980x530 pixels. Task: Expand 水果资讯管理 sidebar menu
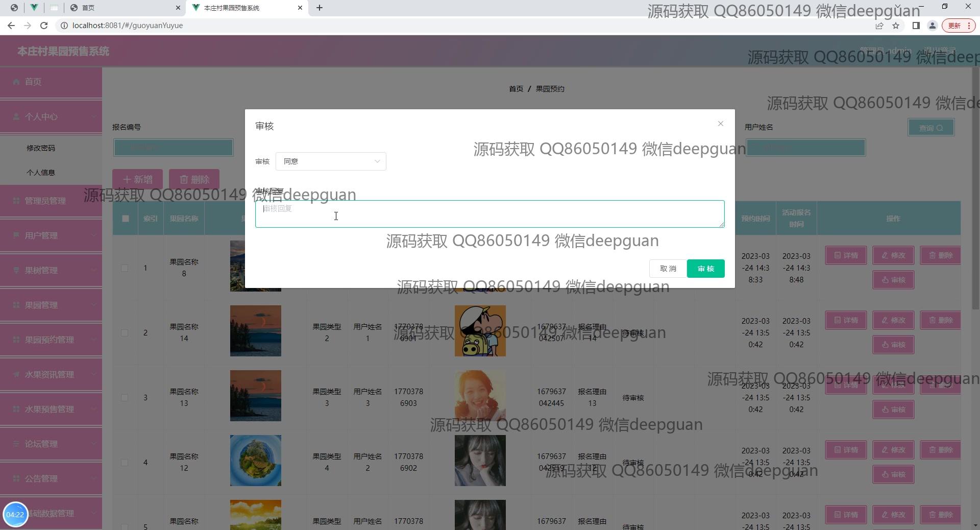[51, 375]
